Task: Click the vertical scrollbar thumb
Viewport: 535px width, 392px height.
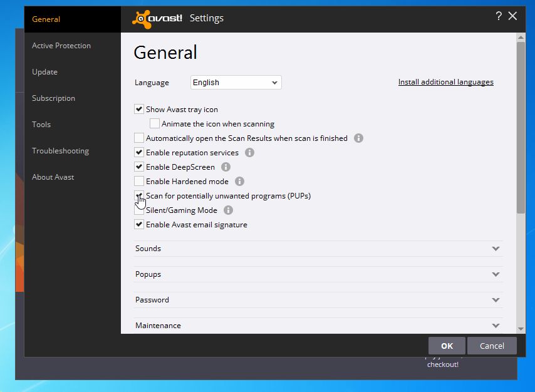Action: pyautogui.click(x=521, y=128)
